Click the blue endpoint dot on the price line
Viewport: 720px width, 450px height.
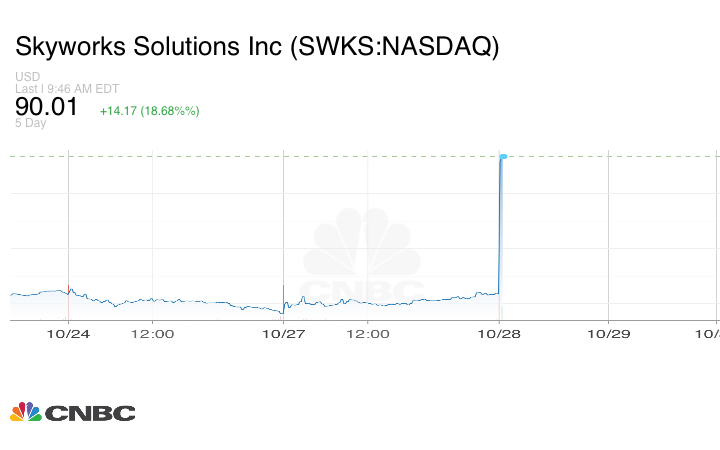click(x=504, y=157)
